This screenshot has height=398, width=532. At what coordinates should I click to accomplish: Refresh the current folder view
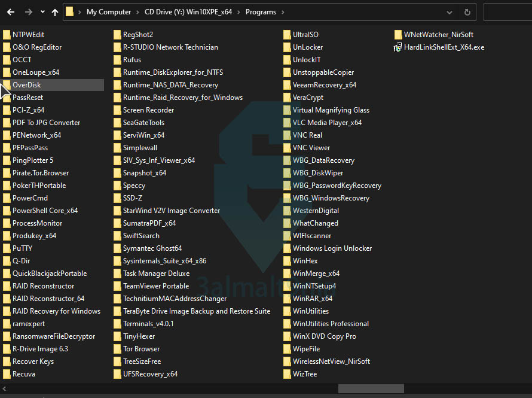coord(467,12)
